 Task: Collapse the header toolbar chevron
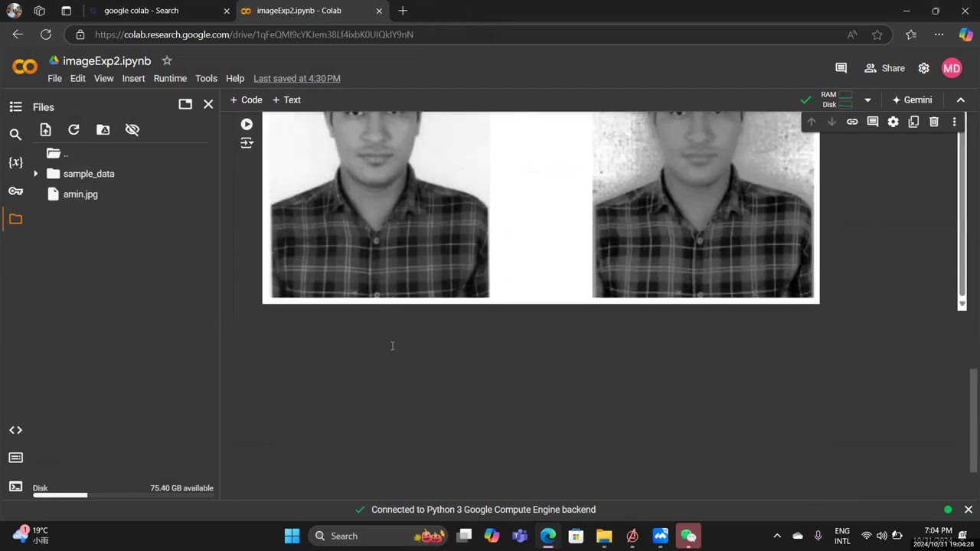coord(961,100)
